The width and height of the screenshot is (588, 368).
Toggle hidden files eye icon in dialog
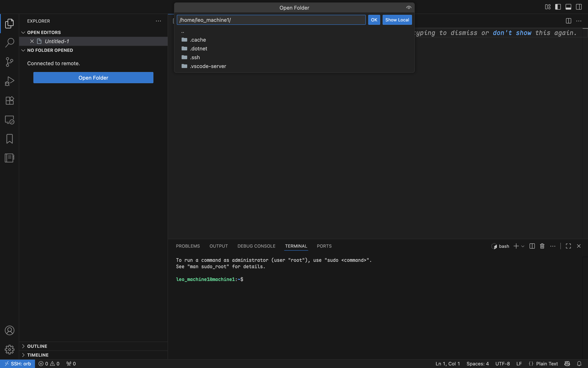tap(409, 8)
